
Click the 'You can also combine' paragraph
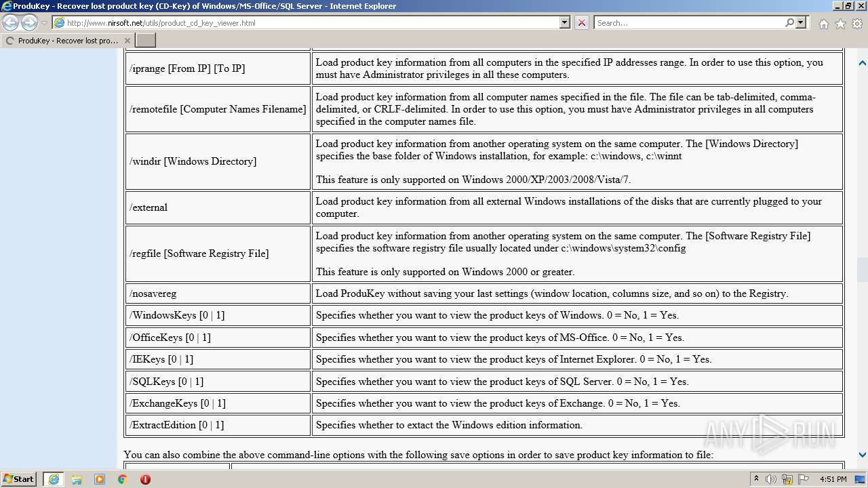(418, 455)
